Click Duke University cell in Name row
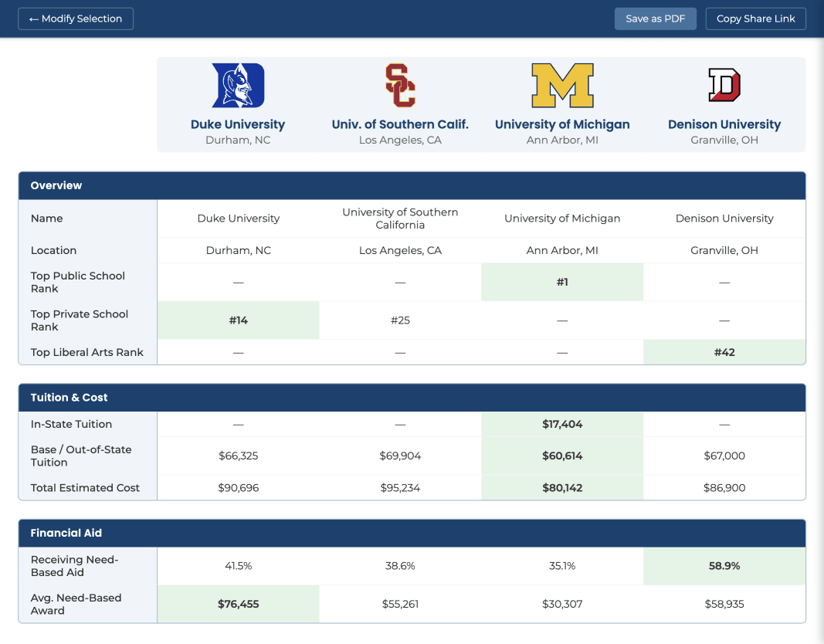The width and height of the screenshot is (824, 644). (238, 219)
